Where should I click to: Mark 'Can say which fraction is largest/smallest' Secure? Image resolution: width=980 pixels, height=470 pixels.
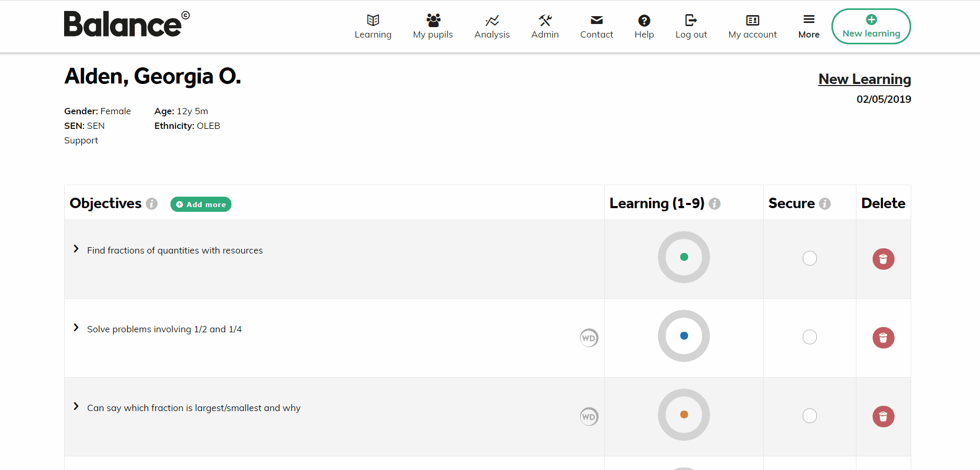(810, 416)
